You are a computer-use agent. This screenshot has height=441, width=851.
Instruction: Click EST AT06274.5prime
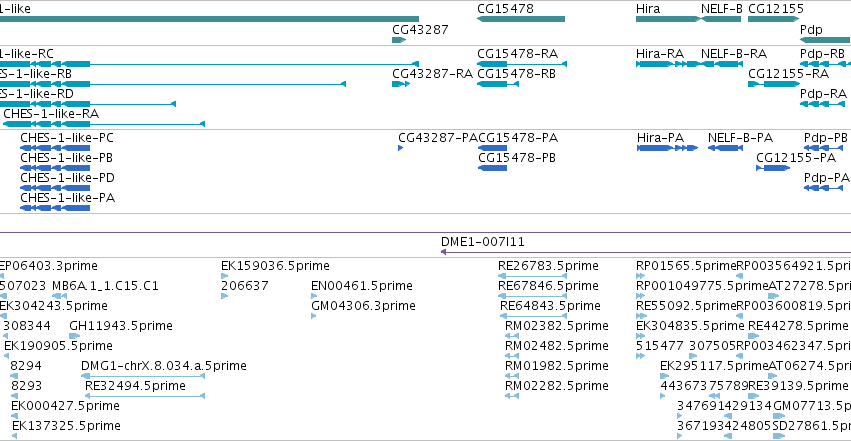coord(773,376)
